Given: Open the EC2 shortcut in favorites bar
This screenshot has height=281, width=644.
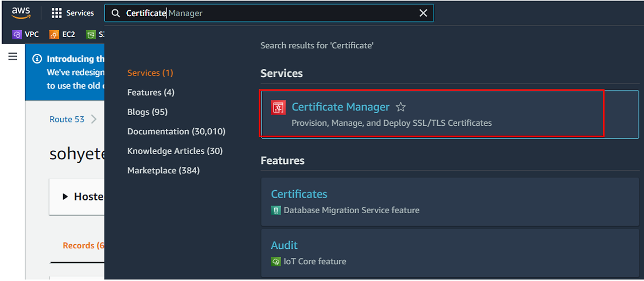Looking at the screenshot, I should coord(62,35).
